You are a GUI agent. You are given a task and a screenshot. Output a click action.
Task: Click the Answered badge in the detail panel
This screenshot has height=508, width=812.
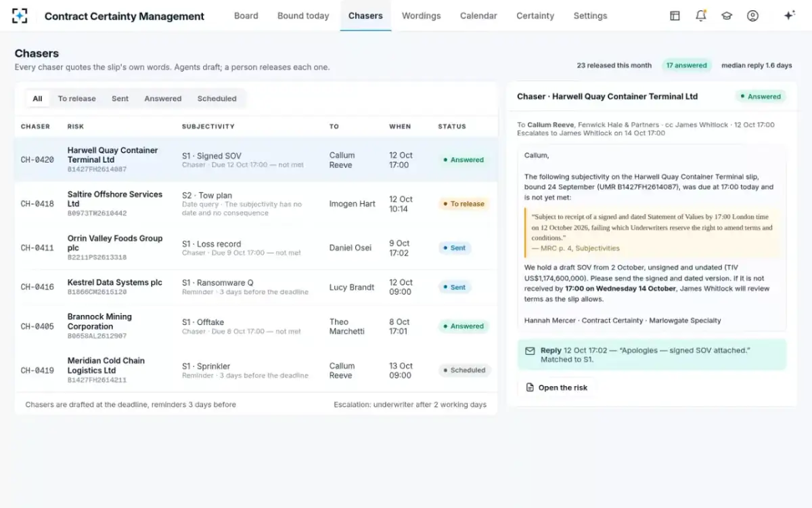(x=761, y=97)
